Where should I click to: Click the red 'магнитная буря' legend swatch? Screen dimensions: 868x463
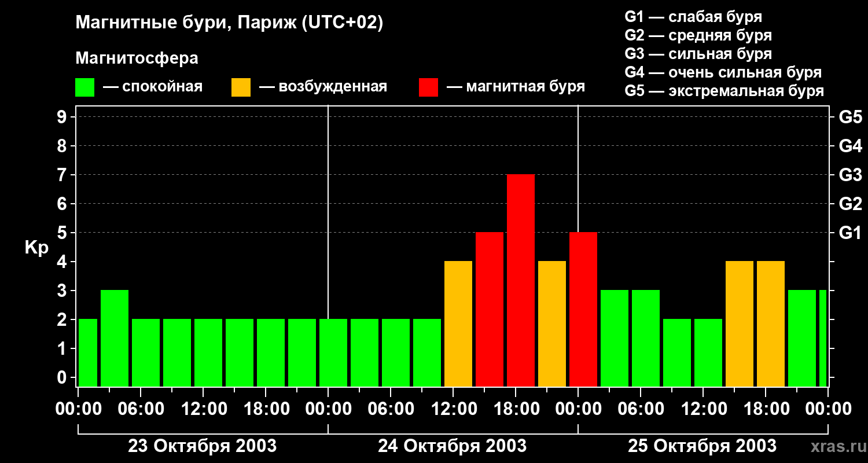(428, 87)
